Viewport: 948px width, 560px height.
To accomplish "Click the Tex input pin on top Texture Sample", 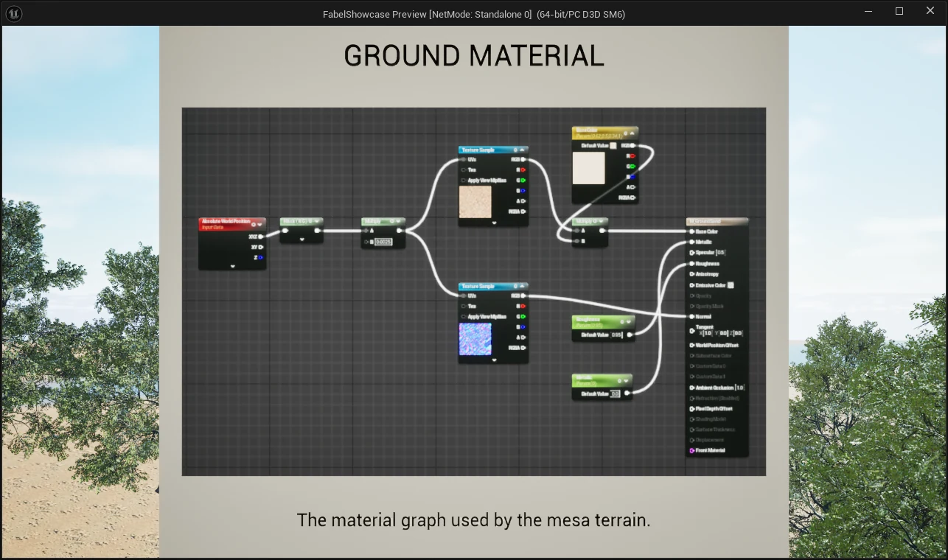I will [x=463, y=169].
